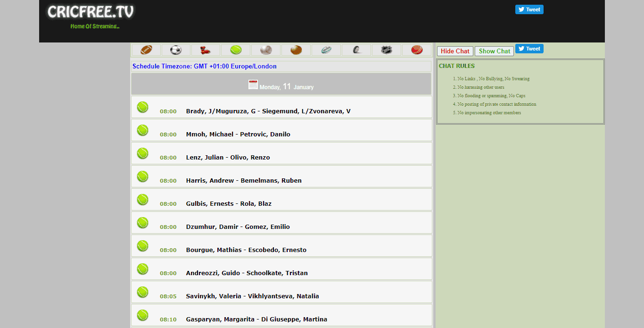This screenshot has width=644, height=328.
Task: Select the American football category icon
Action: [x=146, y=50]
